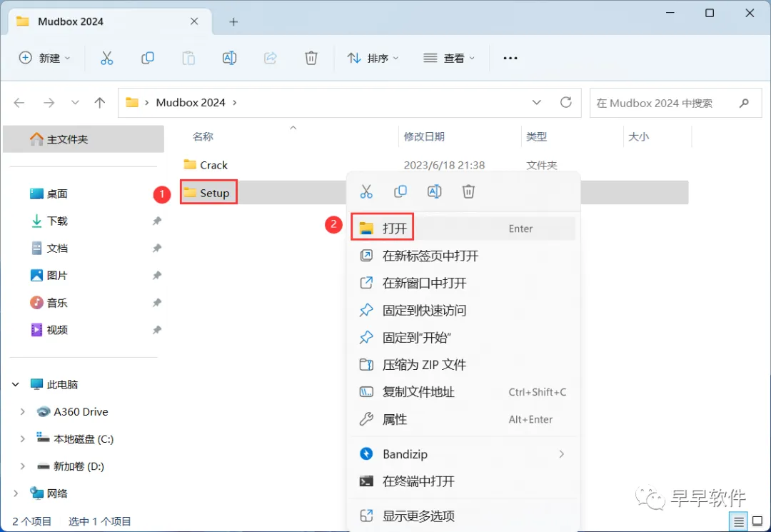The width and height of the screenshot is (771, 532).
Task: Unpin 音乐 from quick access
Action: pyautogui.click(x=157, y=302)
